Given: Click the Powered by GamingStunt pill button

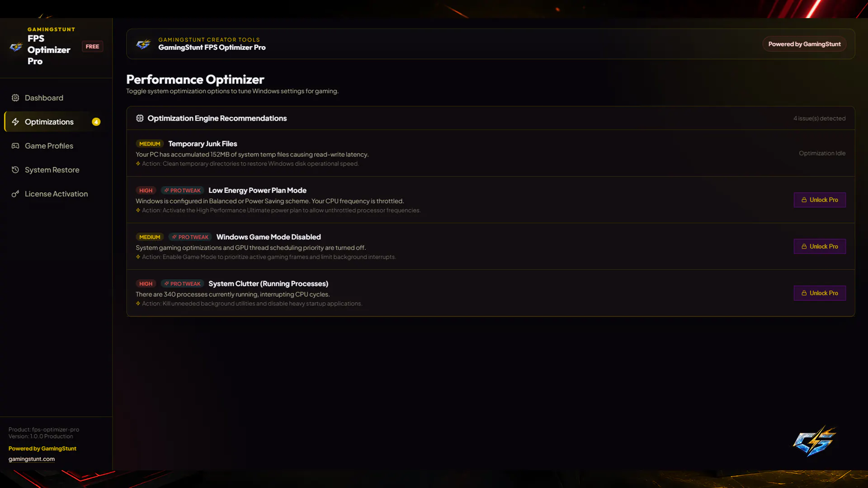Looking at the screenshot, I should pyautogui.click(x=804, y=44).
